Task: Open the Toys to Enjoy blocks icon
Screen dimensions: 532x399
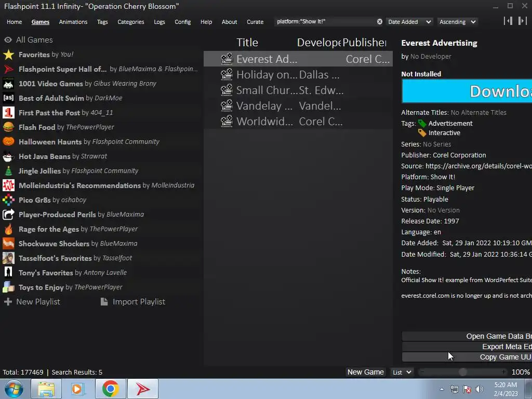Action: click(8, 287)
